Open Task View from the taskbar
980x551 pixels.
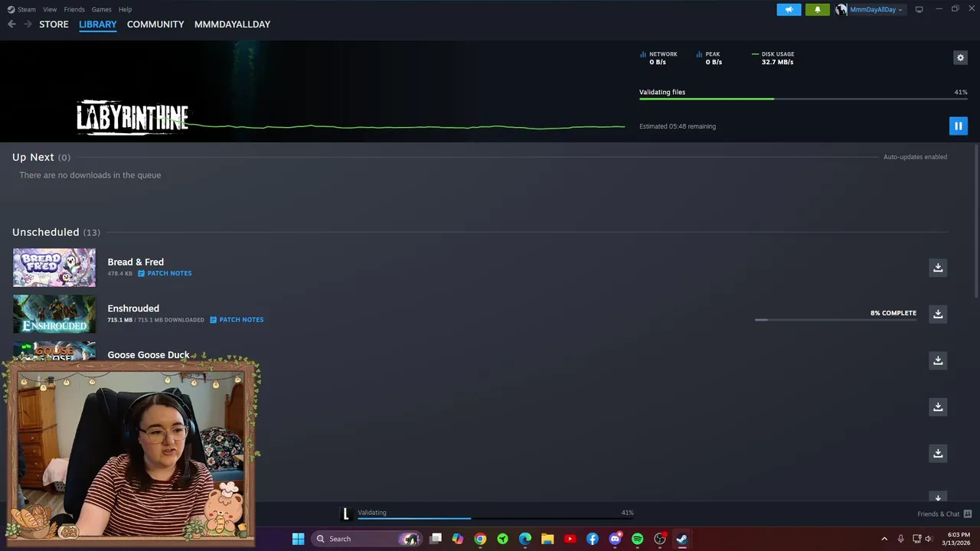click(436, 539)
